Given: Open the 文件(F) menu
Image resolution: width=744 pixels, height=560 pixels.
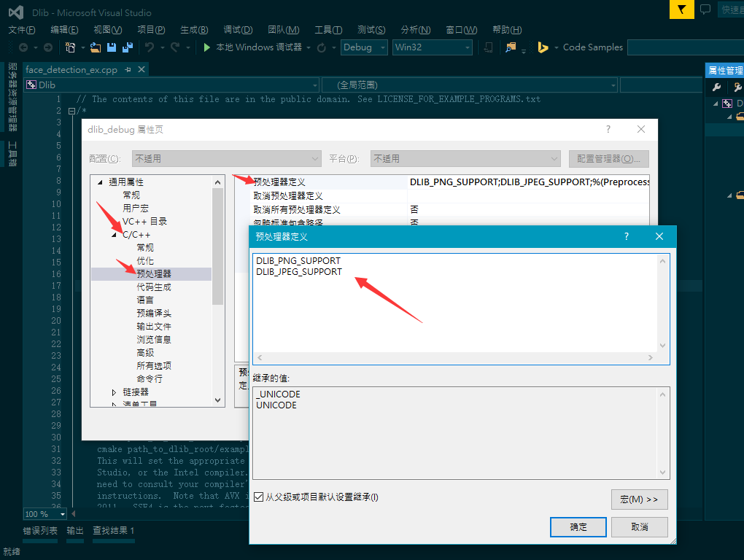Looking at the screenshot, I should pos(22,30).
